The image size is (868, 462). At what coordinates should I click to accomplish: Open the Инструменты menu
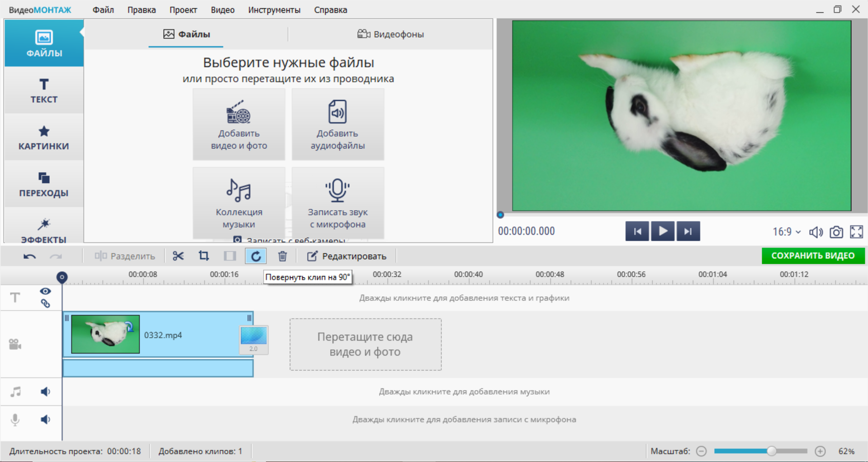point(274,10)
